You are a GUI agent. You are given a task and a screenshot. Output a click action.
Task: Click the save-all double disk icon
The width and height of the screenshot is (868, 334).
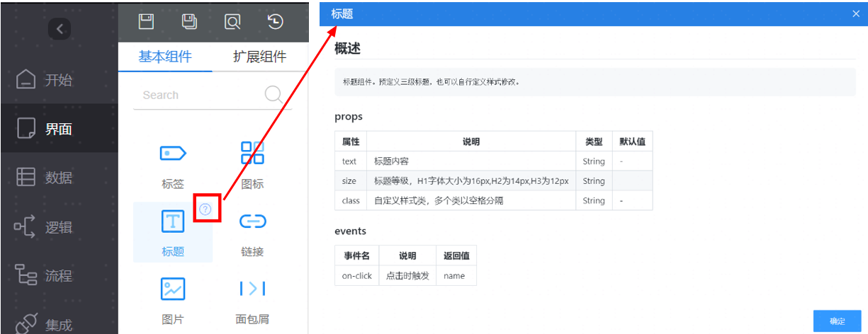(189, 21)
